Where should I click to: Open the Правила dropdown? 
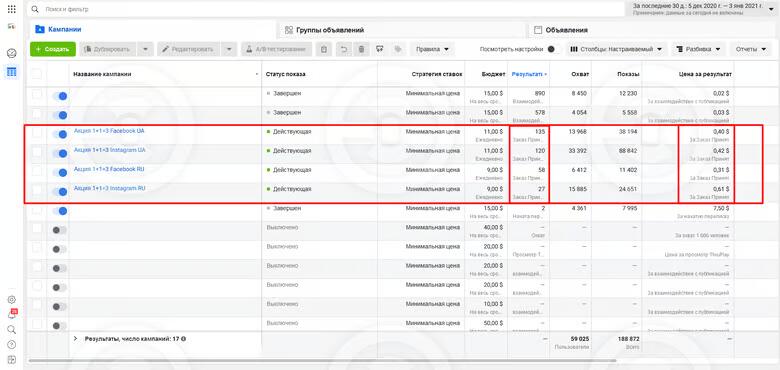(x=432, y=49)
